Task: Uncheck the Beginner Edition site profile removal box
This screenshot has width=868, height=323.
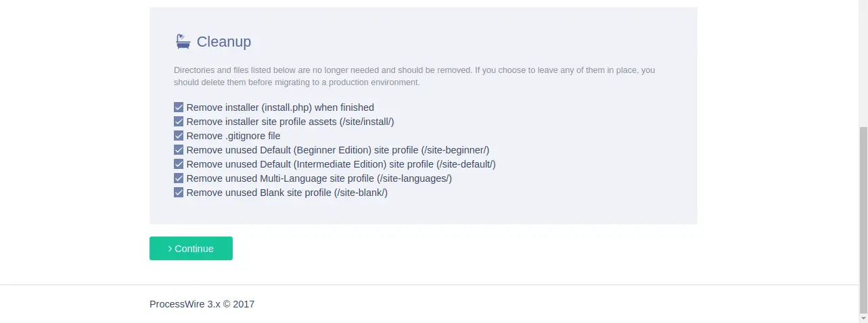Action: (x=179, y=150)
